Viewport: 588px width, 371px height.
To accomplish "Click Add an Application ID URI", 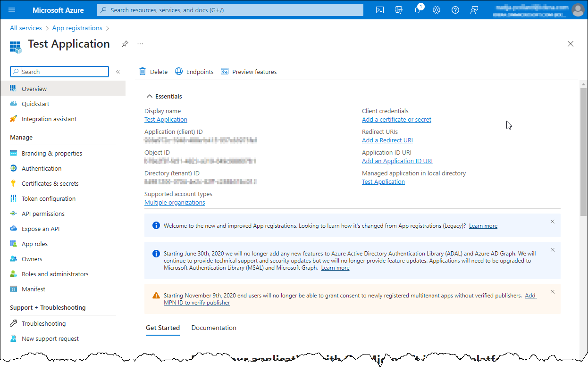I will click(397, 161).
